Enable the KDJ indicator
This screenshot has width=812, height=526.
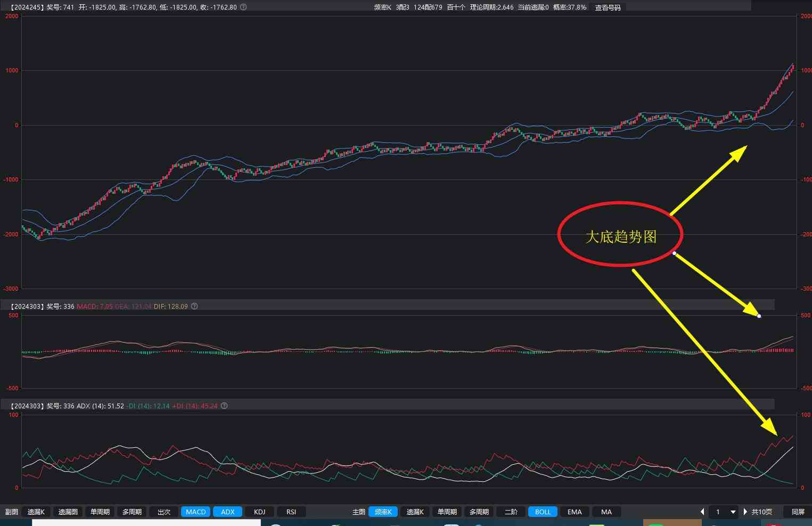point(259,512)
